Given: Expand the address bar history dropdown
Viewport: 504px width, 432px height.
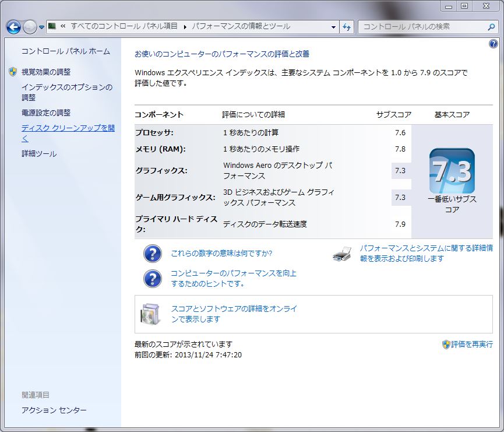Looking at the screenshot, I should 333,27.
